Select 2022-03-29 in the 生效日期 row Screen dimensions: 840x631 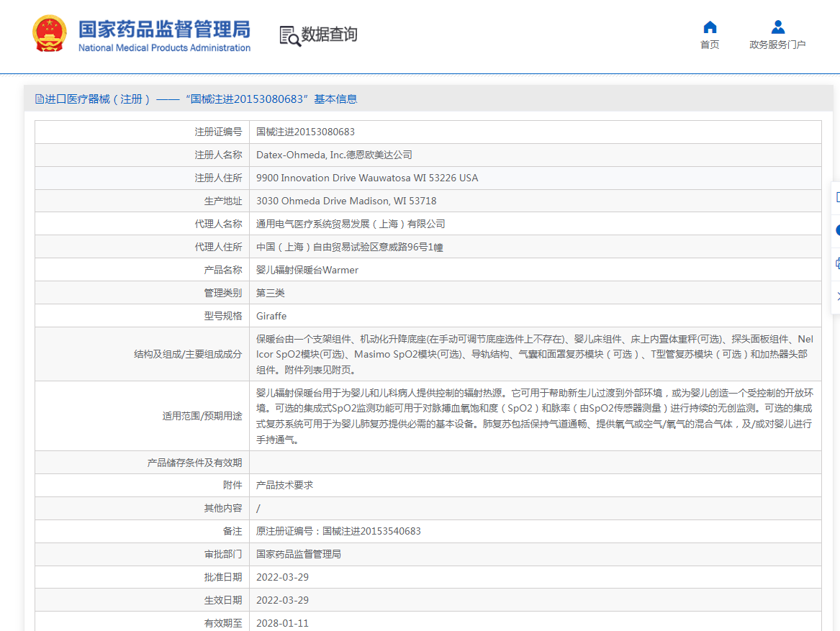pos(282,601)
